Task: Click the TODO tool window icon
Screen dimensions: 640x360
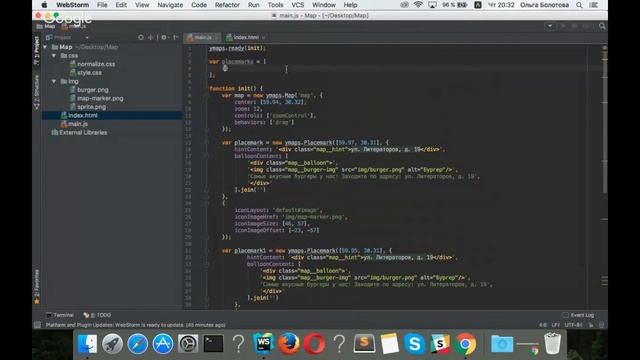Action: click(86, 315)
